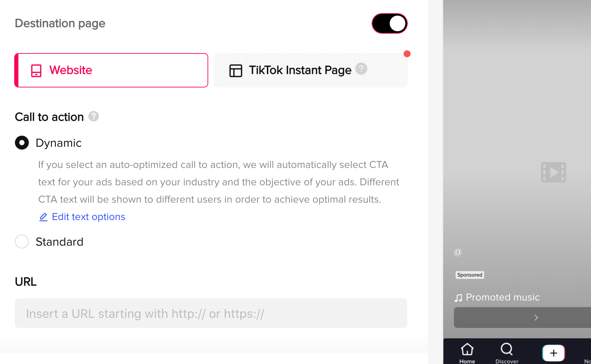Click the URL section label
This screenshot has height=364, width=591.
[26, 282]
